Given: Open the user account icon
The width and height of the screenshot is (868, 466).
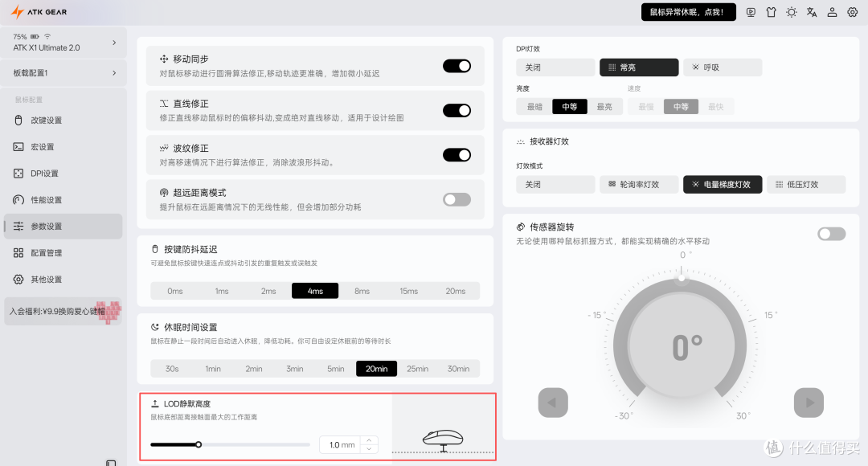Looking at the screenshot, I should point(832,12).
